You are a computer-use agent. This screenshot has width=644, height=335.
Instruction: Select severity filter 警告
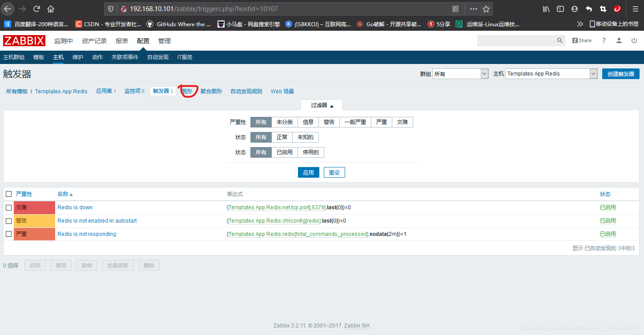329,122
